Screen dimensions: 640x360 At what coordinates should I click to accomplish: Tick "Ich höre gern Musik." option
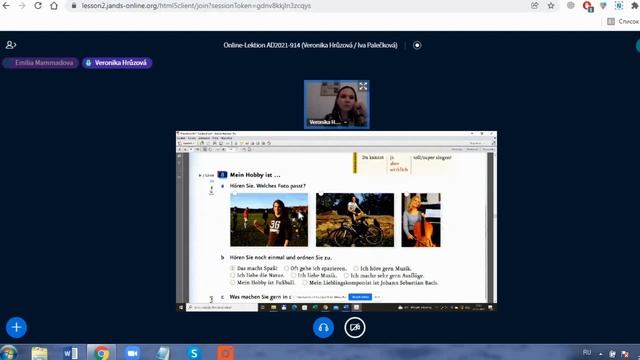point(356,268)
